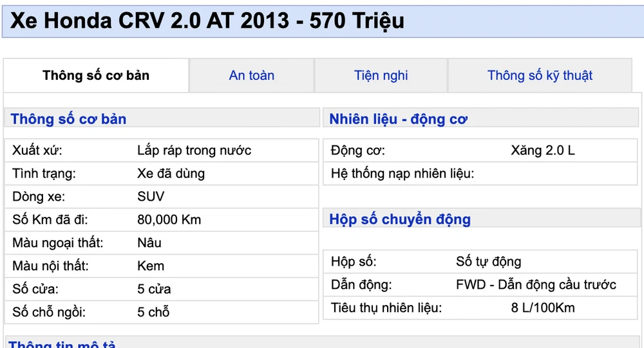The image size is (644, 348).
Task: Click the Thông tin mô tả heading
Action: [x=62, y=344]
